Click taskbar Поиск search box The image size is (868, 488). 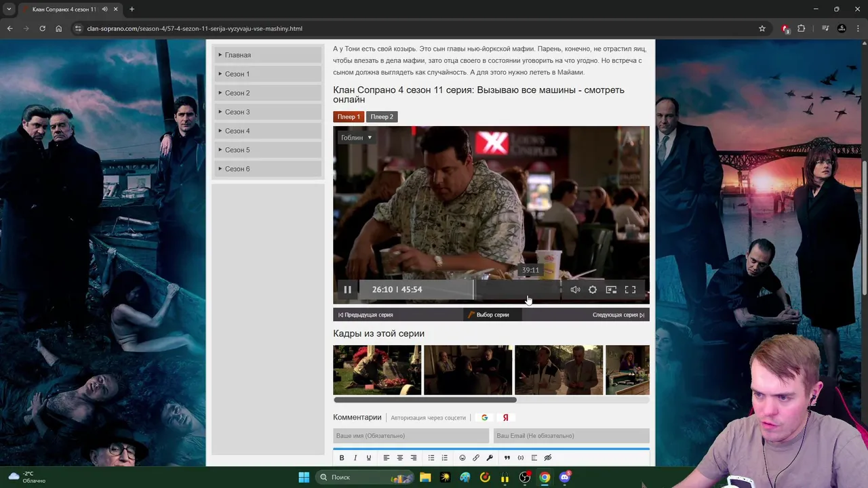(x=366, y=477)
